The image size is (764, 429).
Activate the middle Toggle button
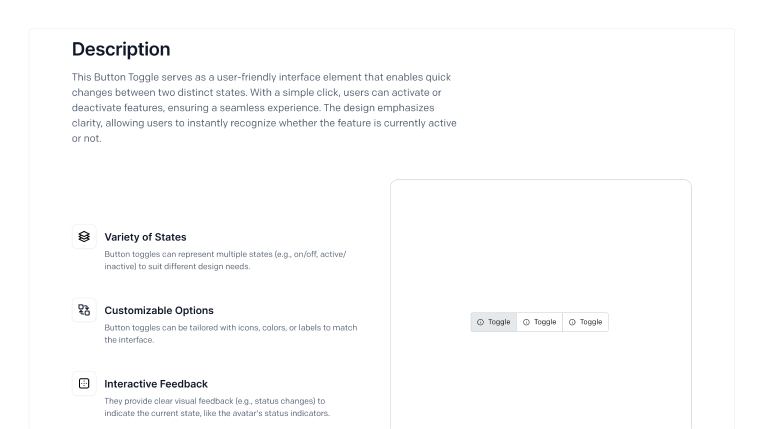[x=539, y=322]
